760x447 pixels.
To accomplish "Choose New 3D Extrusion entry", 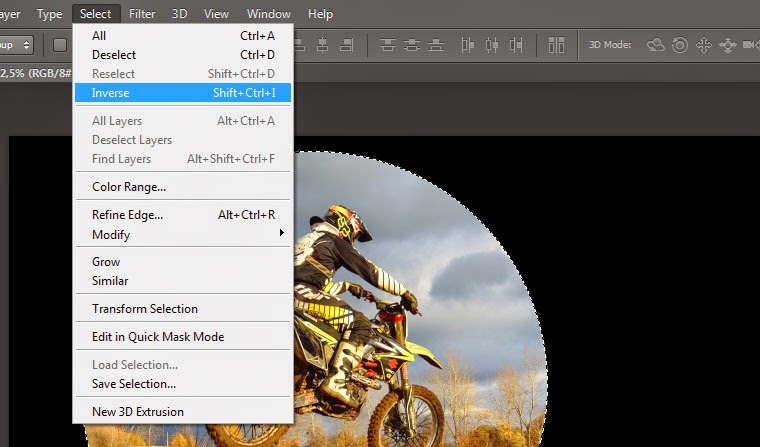I will pyautogui.click(x=183, y=412).
